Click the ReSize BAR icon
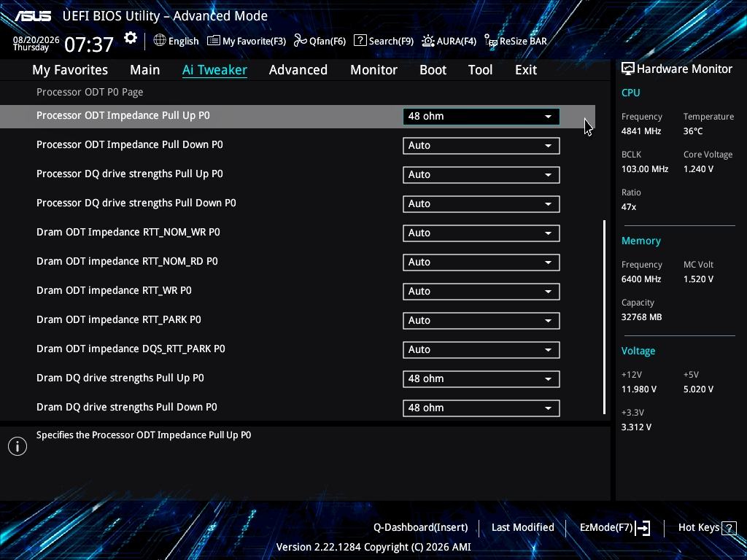747x560 pixels. click(491, 41)
